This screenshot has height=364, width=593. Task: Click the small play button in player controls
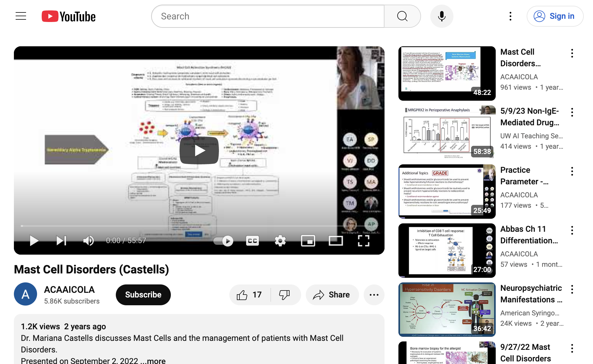[34, 240]
